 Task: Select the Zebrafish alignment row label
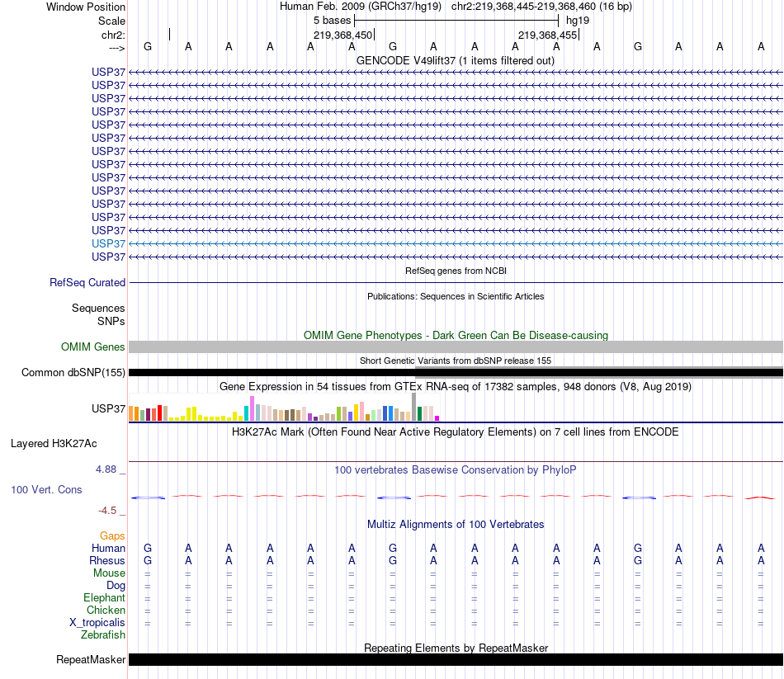click(103, 635)
